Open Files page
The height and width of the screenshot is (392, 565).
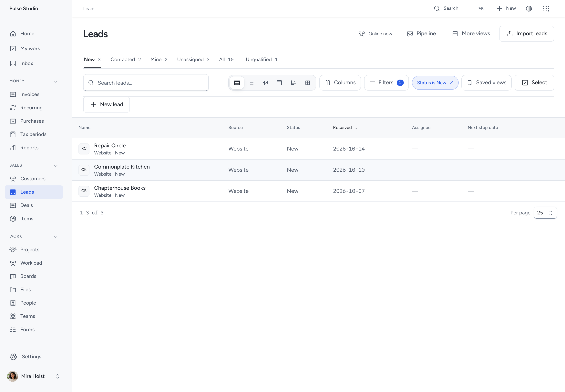click(x=34, y=289)
